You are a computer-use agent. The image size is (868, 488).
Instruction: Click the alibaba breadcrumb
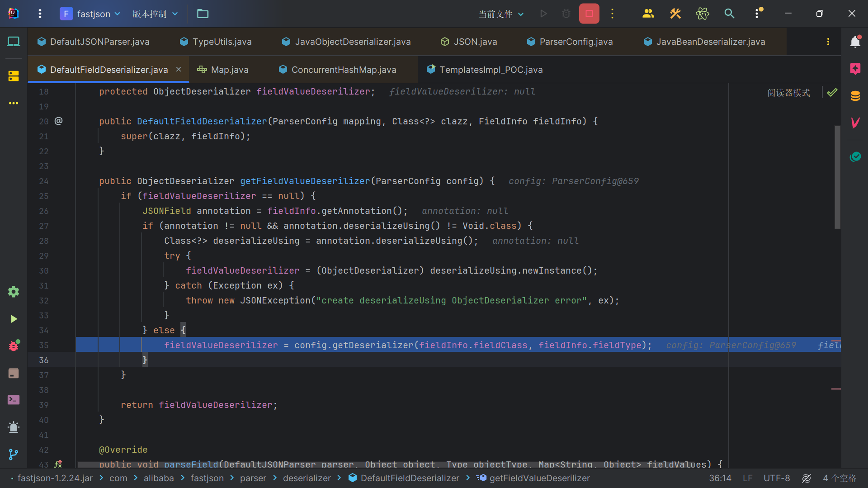[x=159, y=478]
